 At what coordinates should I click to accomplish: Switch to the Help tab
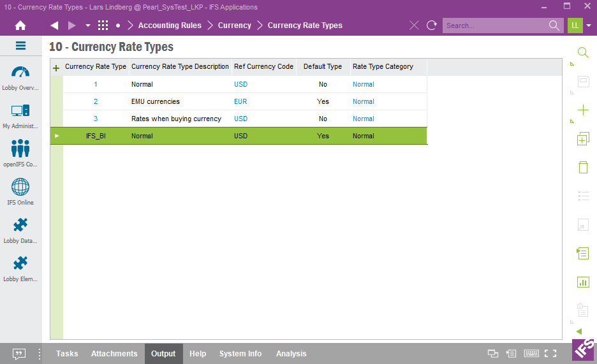click(x=198, y=354)
